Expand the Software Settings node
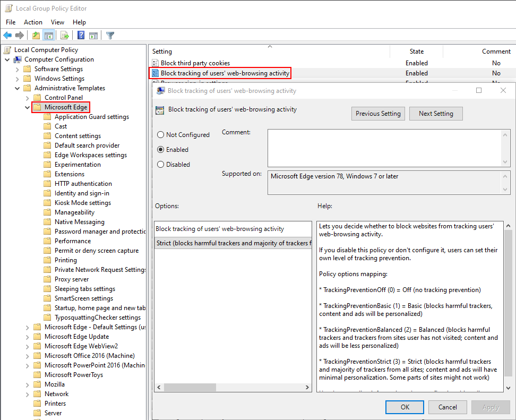The image size is (516, 420). pyautogui.click(x=18, y=70)
